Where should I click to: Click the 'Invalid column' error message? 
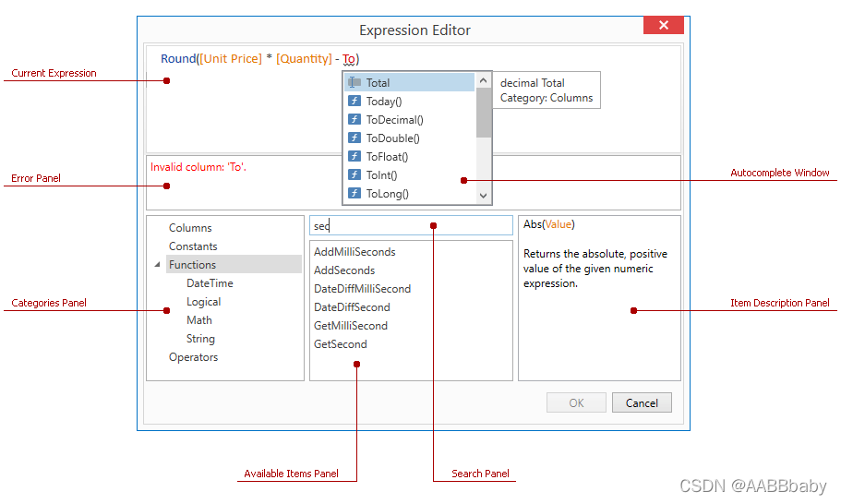(x=198, y=167)
